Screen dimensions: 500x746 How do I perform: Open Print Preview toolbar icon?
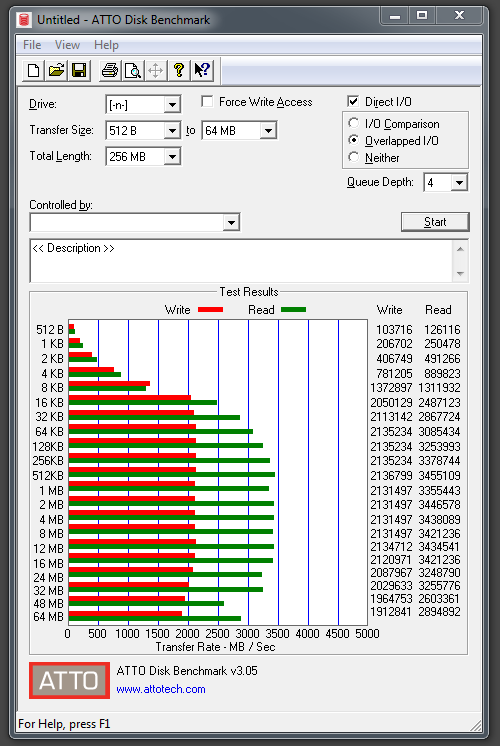(133, 71)
